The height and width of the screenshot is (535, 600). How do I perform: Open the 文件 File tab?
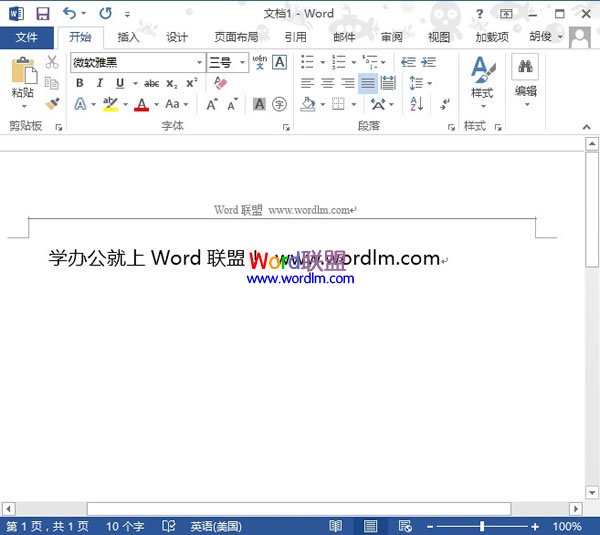[27, 38]
